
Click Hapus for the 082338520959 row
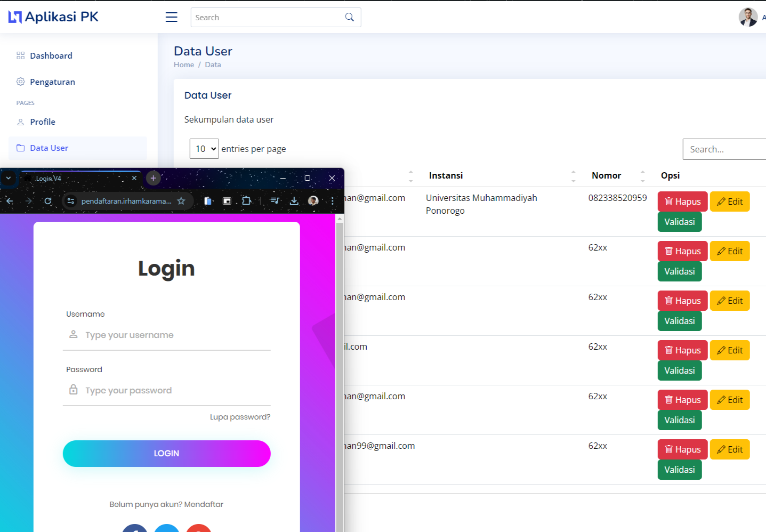(682, 201)
